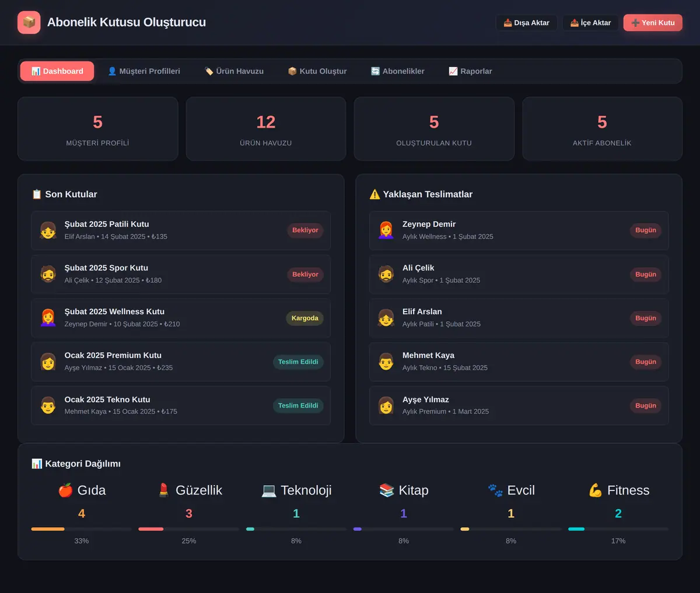Switch to the Abonelikler tab
This screenshot has width=700, height=593.
tap(398, 71)
